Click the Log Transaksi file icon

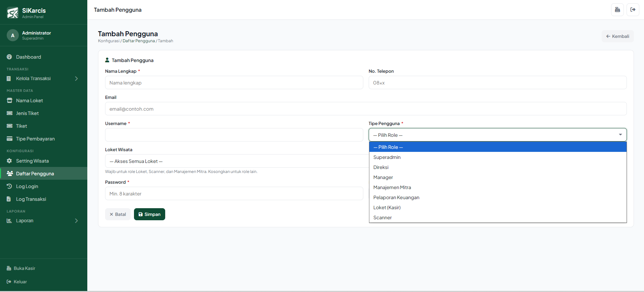9,199
